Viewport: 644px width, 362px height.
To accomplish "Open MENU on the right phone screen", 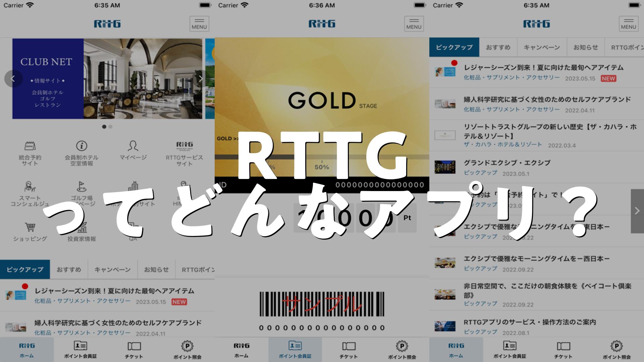I will pyautogui.click(x=629, y=24).
